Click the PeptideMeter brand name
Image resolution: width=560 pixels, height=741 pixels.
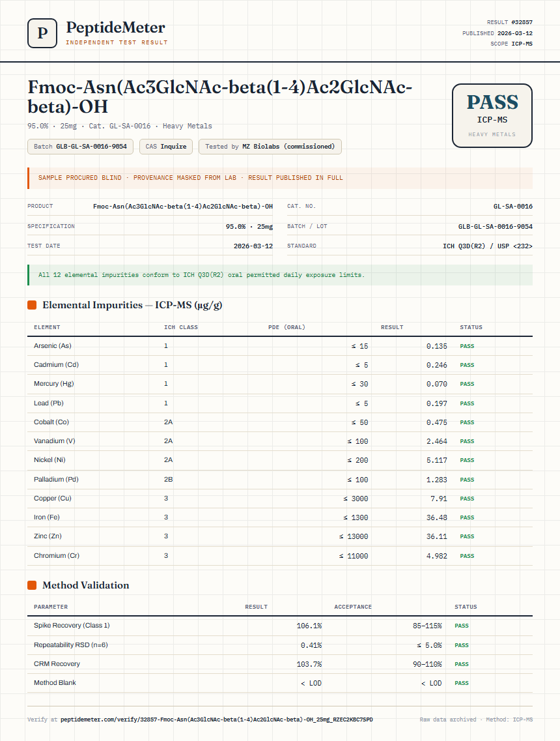(116, 27)
